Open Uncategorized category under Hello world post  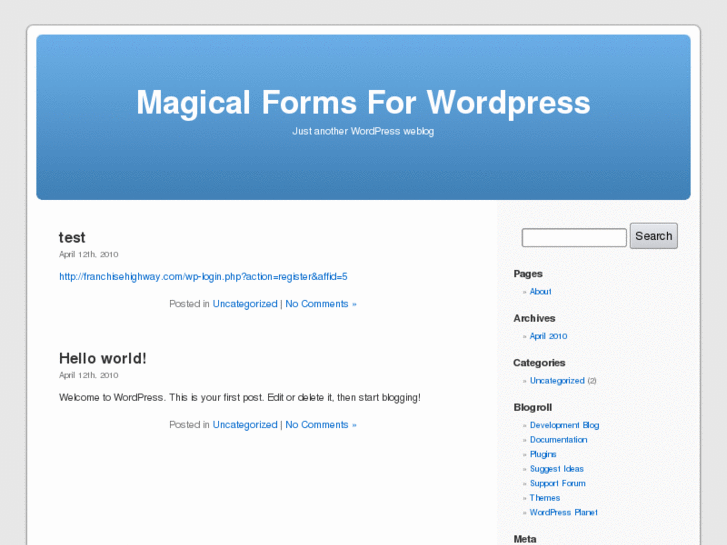[245, 425]
